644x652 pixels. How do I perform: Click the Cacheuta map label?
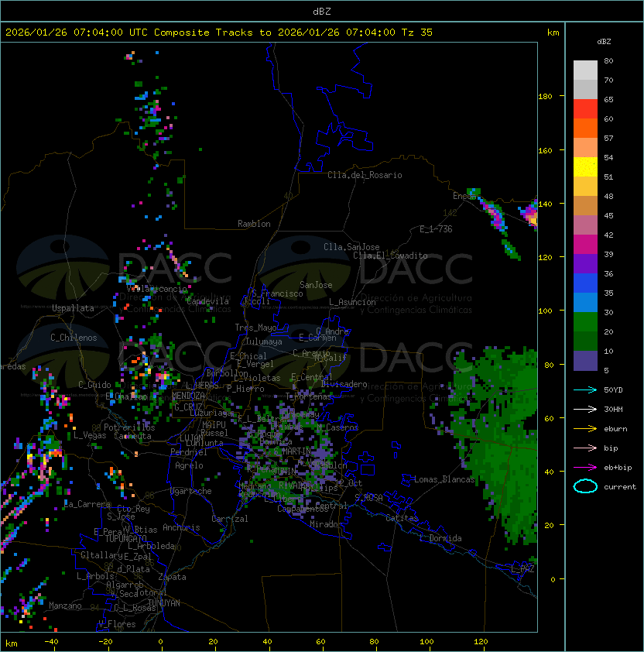pos(132,436)
